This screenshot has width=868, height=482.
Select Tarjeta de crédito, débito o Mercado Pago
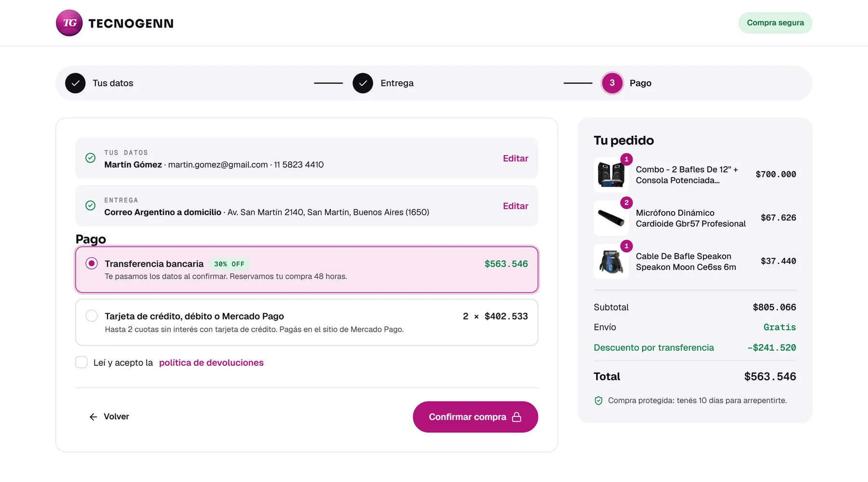[92, 316]
